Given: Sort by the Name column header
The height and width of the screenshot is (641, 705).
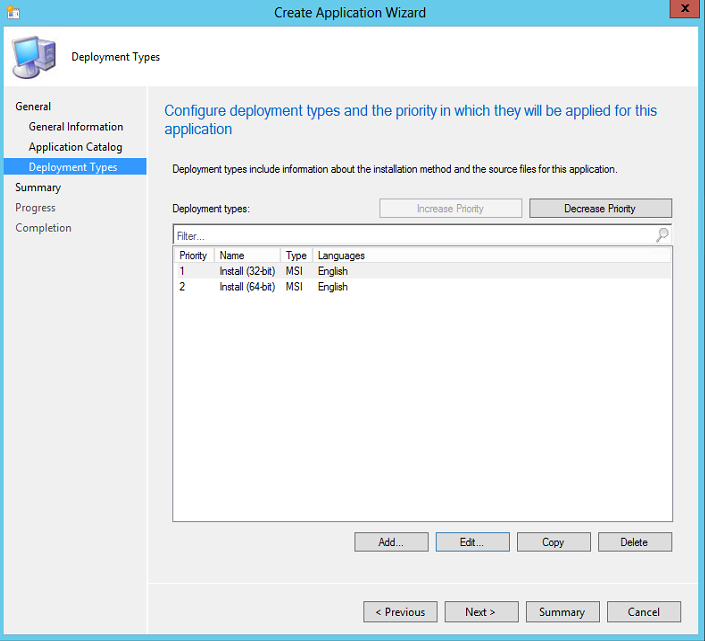Looking at the screenshot, I should click(x=247, y=255).
